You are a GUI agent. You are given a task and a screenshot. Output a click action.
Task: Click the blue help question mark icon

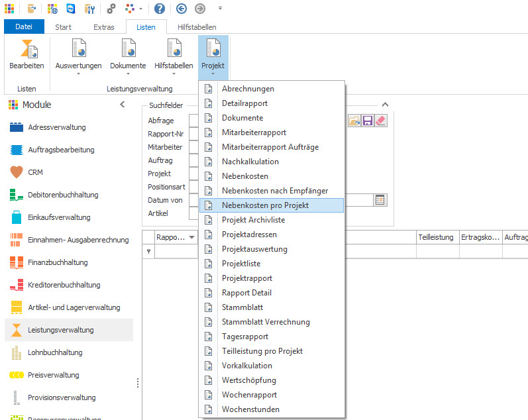(x=160, y=9)
